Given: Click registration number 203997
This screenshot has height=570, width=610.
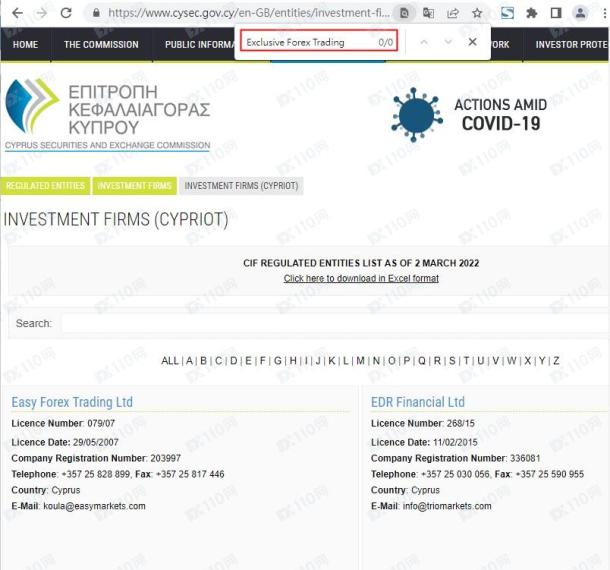Looking at the screenshot, I should pyautogui.click(x=165, y=458).
